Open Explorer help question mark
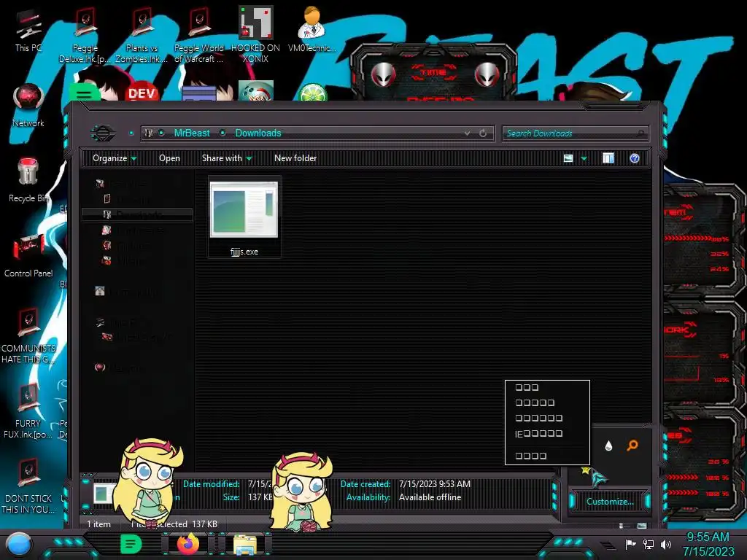This screenshot has width=747, height=560. [635, 158]
